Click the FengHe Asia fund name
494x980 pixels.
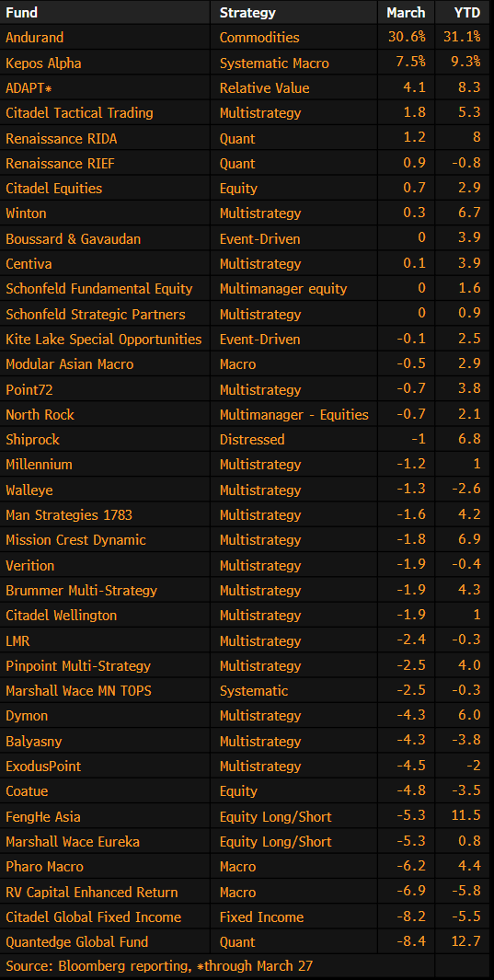43,817
